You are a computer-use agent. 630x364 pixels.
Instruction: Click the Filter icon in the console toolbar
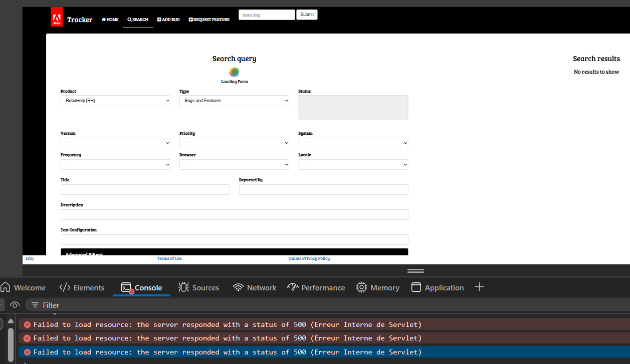35,305
